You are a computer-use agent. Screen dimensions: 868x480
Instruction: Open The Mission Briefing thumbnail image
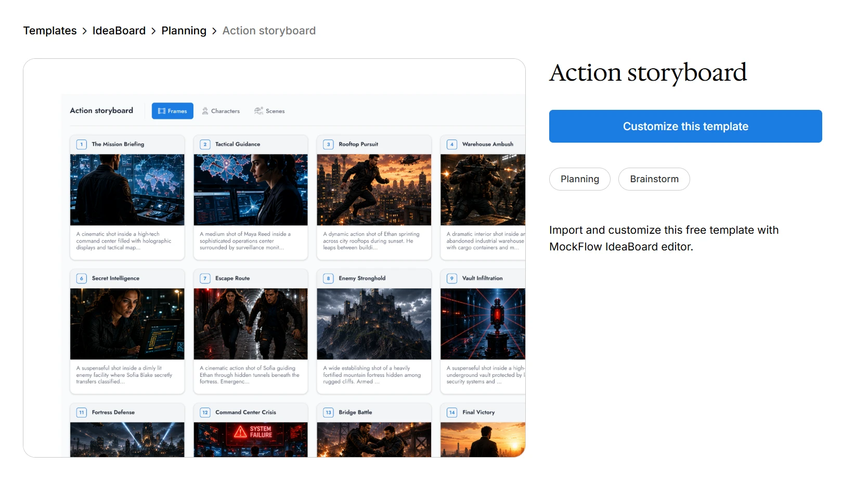point(127,190)
